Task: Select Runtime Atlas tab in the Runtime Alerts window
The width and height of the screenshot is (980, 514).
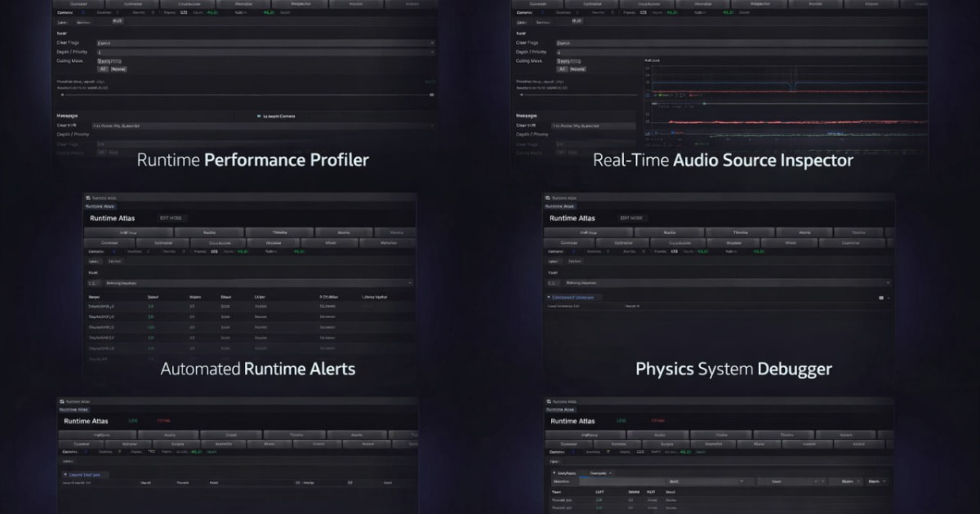Action: pyautogui.click(x=100, y=206)
